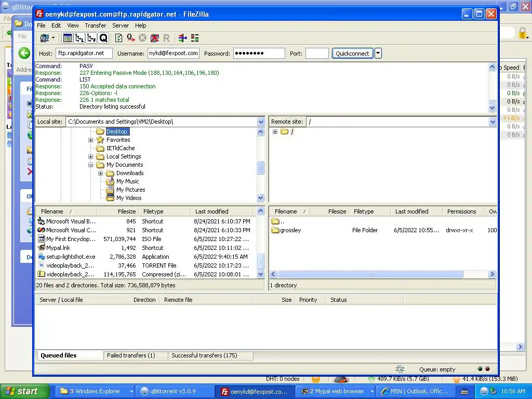This screenshot has width=532, height=399.
Task: Select the My Music folder
Action: pos(128,181)
